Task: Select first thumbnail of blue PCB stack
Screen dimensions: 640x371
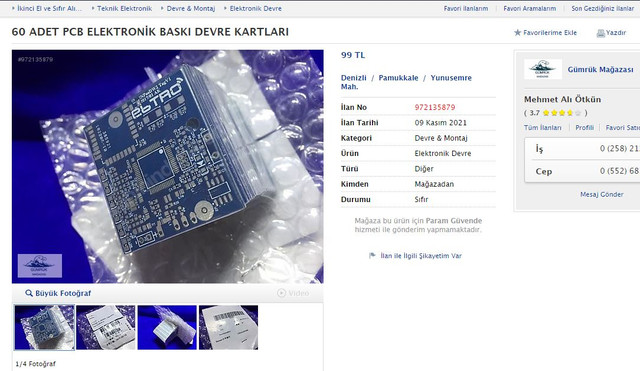Action: click(44, 327)
